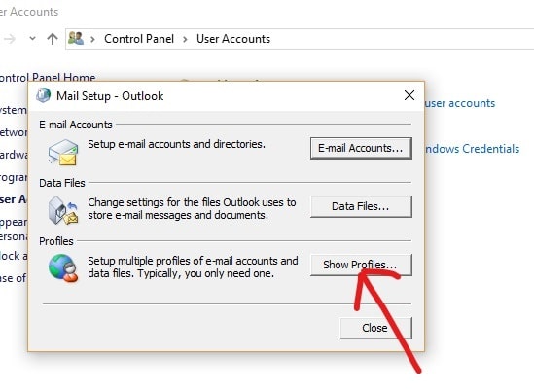Click the Show Profiles button

click(x=361, y=265)
